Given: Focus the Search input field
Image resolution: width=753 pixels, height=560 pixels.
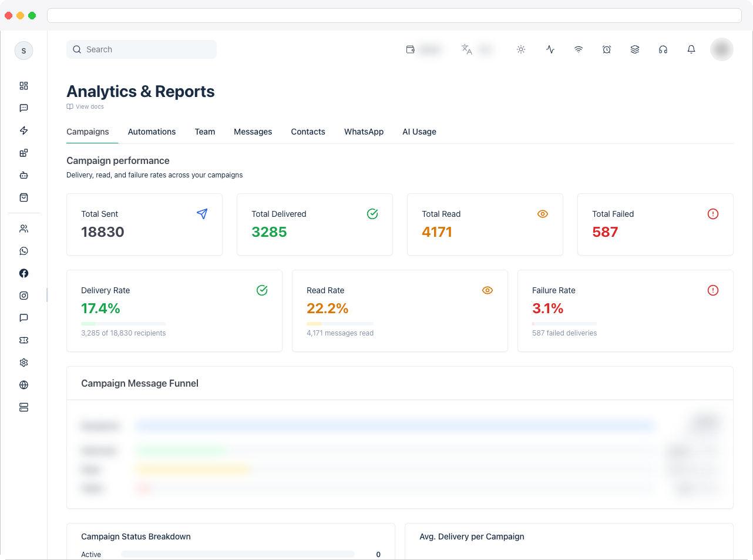Looking at the screenshot, I should coord(142,49).
